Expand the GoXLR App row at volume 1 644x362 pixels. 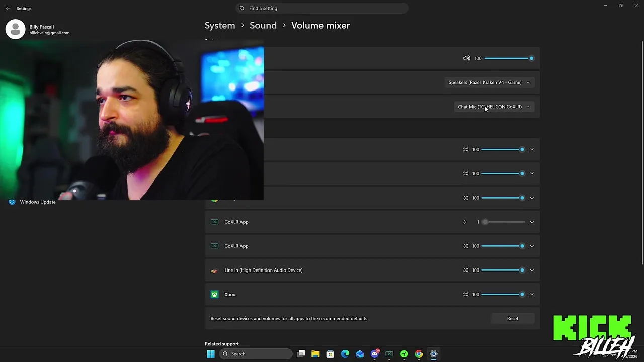click(532, 222)
